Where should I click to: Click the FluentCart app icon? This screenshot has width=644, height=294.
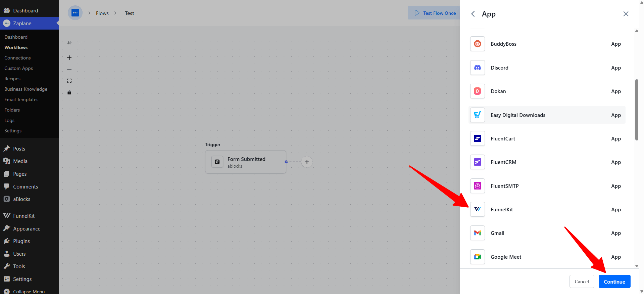point(477,138)
